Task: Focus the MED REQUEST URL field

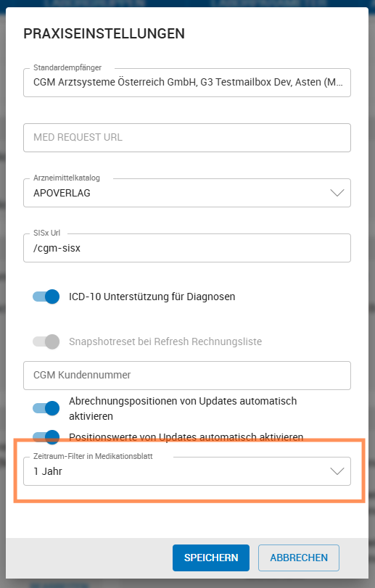Action: [x=187, y=138]
